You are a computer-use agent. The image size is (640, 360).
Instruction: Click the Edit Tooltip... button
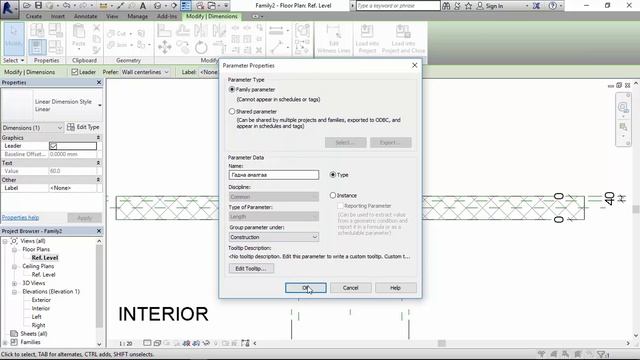click(251, 269)
